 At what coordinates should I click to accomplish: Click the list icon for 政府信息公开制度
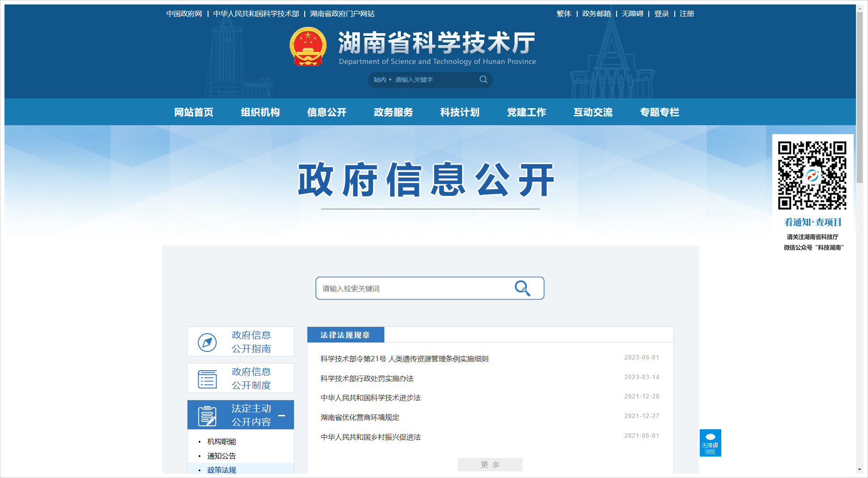coord(207,379)
